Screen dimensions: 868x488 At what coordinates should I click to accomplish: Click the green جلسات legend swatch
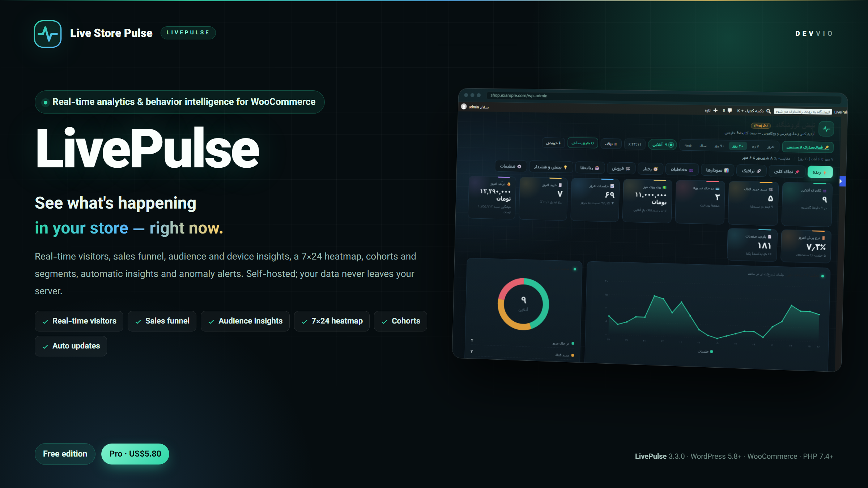point(711,351)
